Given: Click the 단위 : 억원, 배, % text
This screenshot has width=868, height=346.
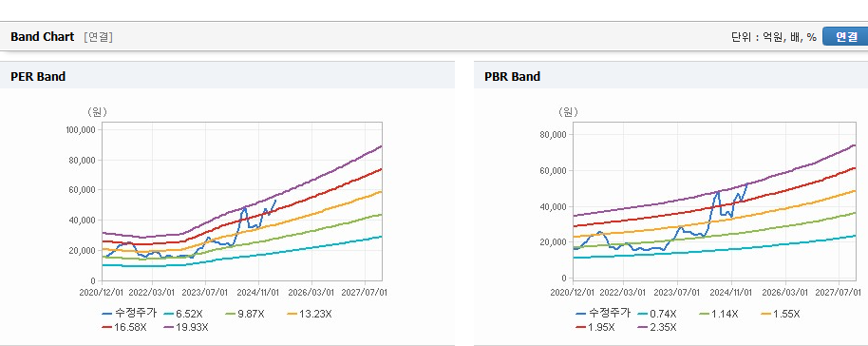Looking at the screenshot, I should click(x=774, y=37).
